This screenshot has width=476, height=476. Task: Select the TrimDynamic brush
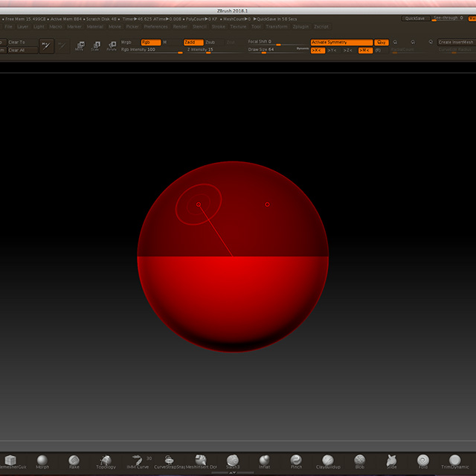pyautogui.click(x=454, y=461)
